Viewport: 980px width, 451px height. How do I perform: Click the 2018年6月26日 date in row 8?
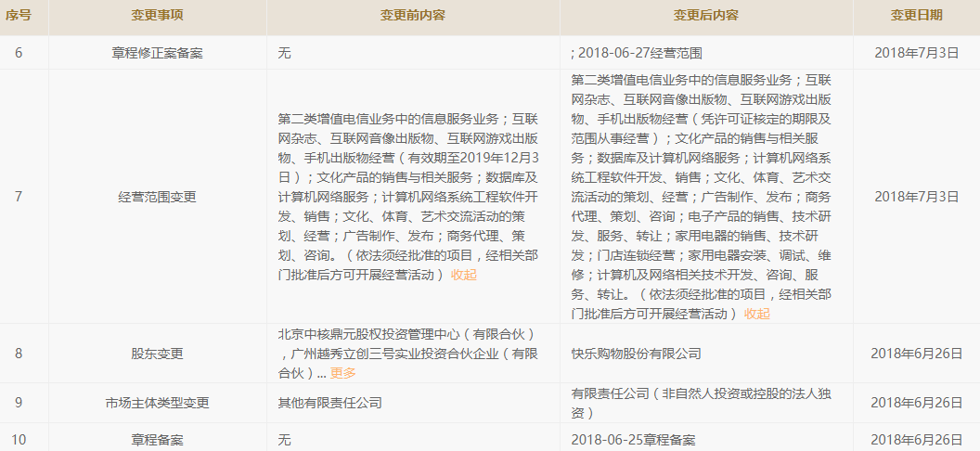tap(916, 354)
